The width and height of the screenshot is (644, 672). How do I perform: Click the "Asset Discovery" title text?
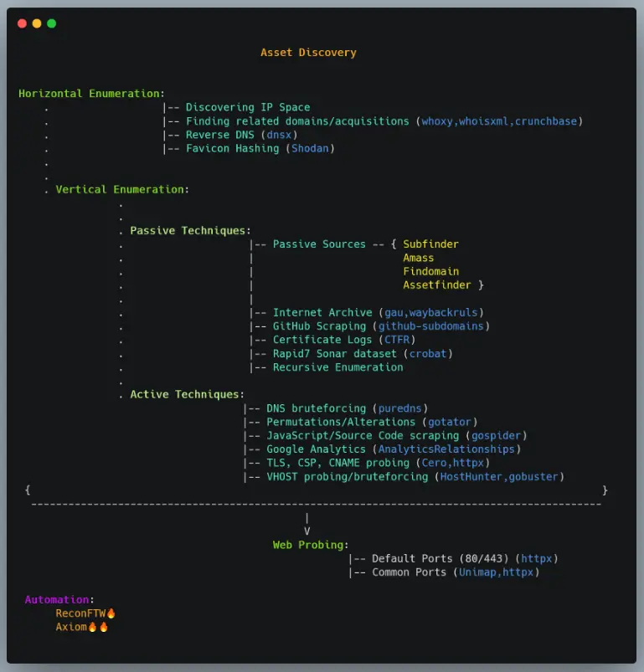[x=308, y=53]
